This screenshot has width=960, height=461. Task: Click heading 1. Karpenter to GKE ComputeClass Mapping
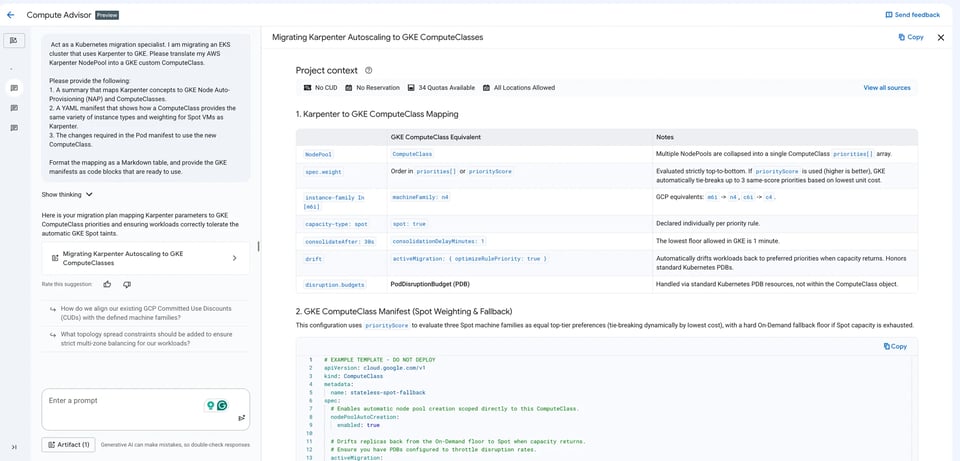coord(377,114)
